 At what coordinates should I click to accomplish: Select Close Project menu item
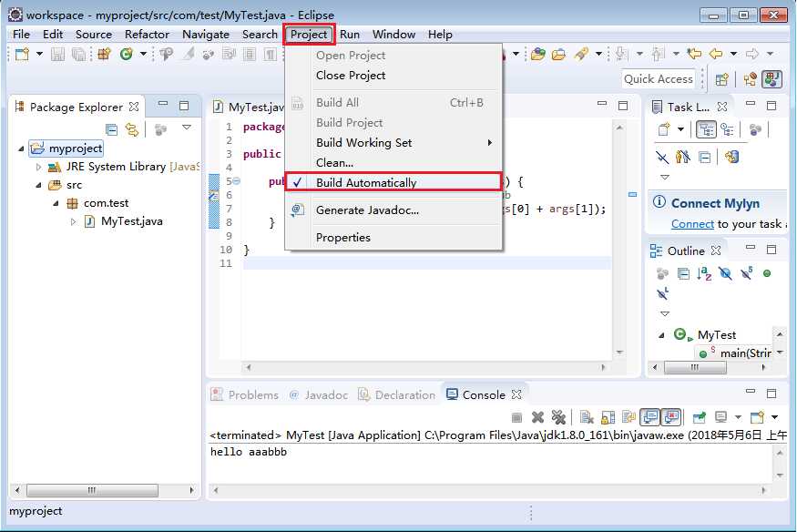[x=393, y=76]
